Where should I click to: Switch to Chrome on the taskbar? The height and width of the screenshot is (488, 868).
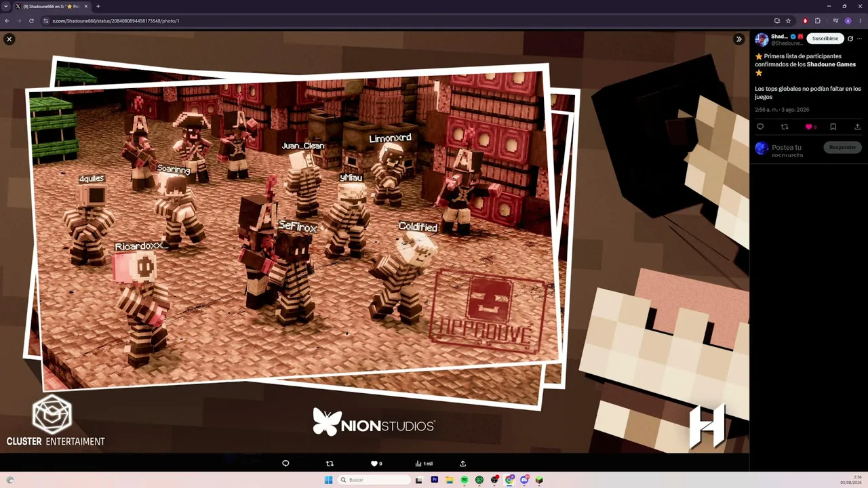point(509,480)
